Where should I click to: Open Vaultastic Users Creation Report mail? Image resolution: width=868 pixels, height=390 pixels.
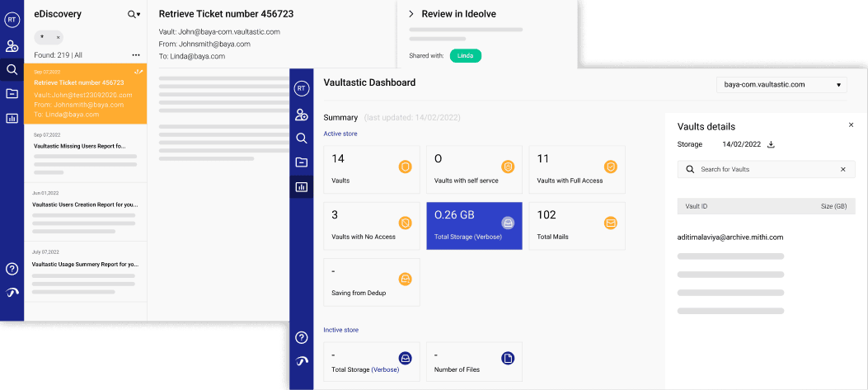[85, 212]
